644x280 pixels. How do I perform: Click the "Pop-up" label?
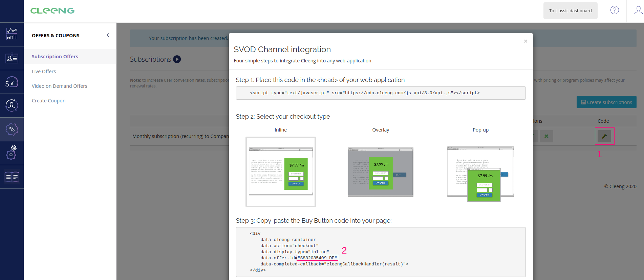(x=480, y=130)
